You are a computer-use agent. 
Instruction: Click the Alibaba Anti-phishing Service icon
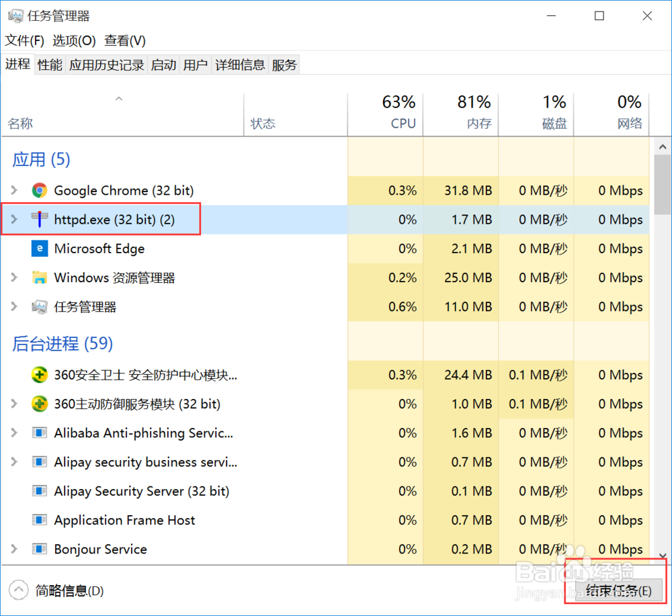40,433
